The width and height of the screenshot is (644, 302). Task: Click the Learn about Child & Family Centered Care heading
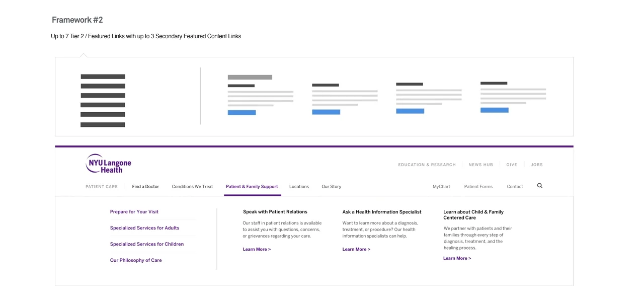473,215
